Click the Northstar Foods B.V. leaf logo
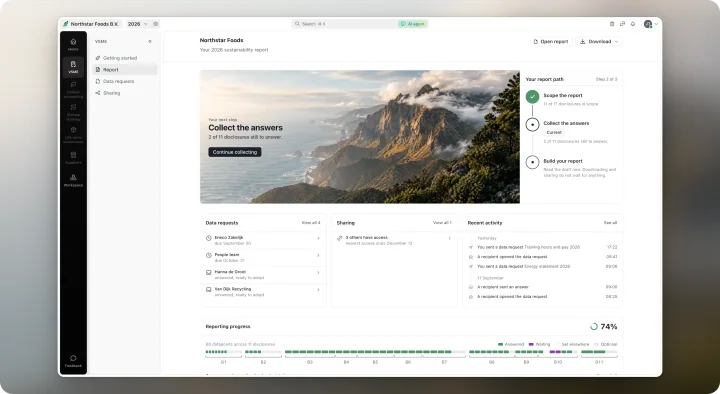The height and width of the screenshot is (394, 720). coord(66,24)
